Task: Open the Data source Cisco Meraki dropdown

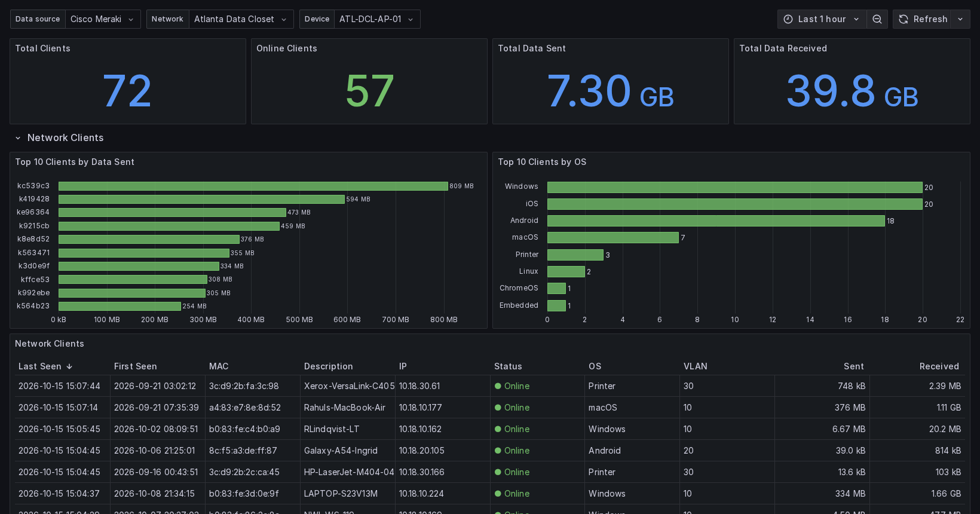Action: 103,19
